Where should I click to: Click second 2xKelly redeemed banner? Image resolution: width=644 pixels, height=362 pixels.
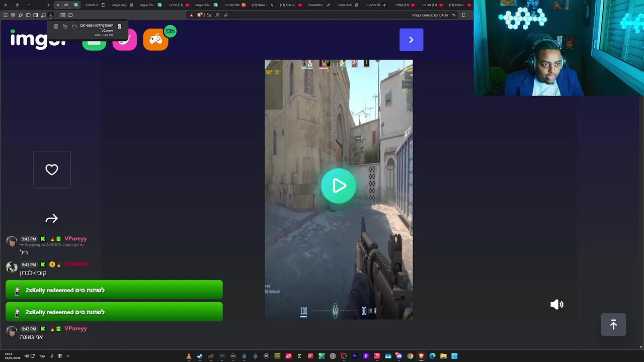(x=114, y=312)
